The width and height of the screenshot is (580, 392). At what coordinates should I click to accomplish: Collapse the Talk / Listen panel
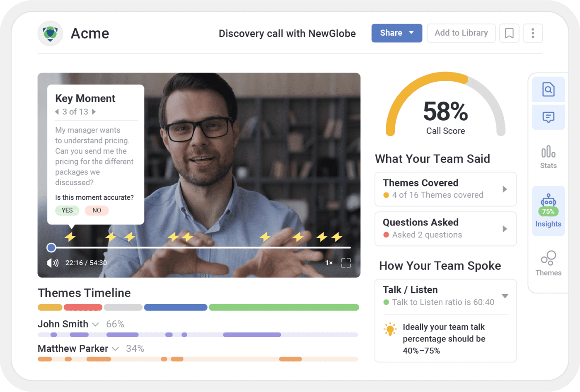[x=505, y=296]
